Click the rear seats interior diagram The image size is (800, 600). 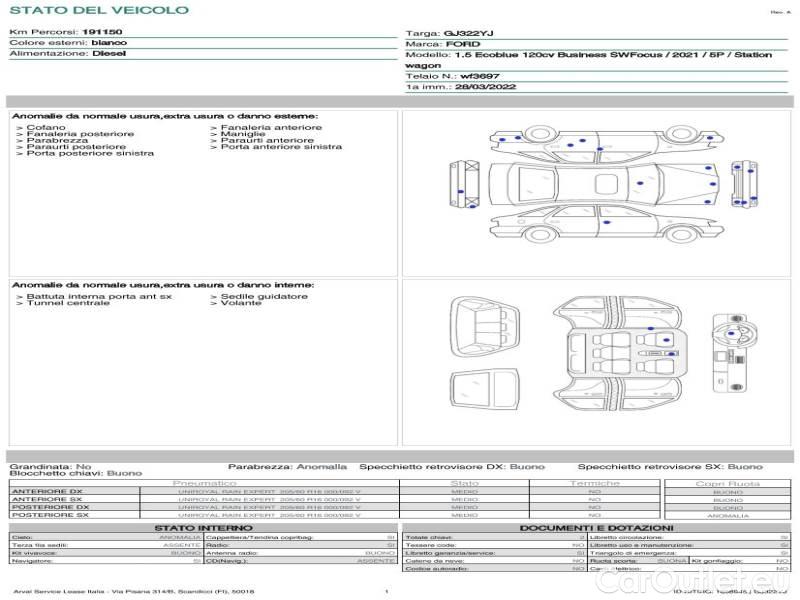pos(484,327)
